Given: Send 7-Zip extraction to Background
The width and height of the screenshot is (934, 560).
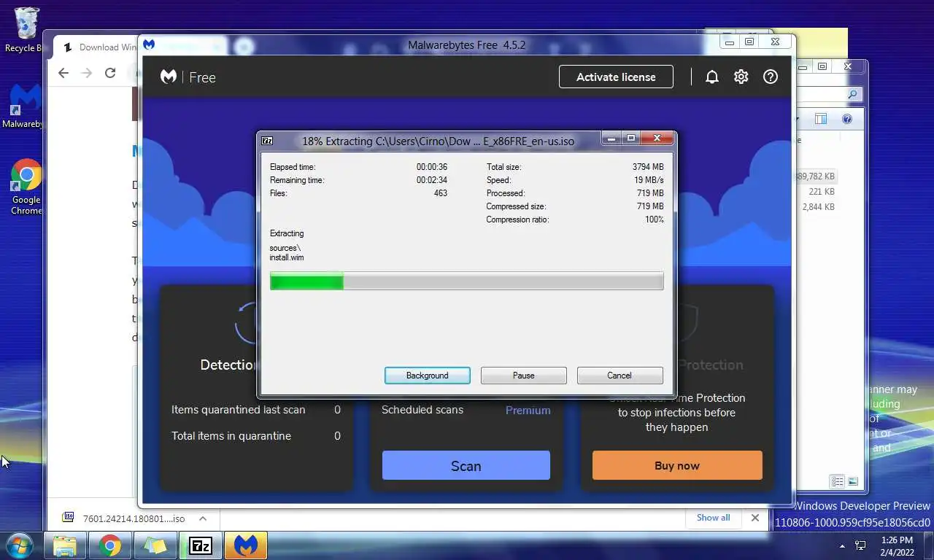Looking at the screenshot, I should (428, 376).
